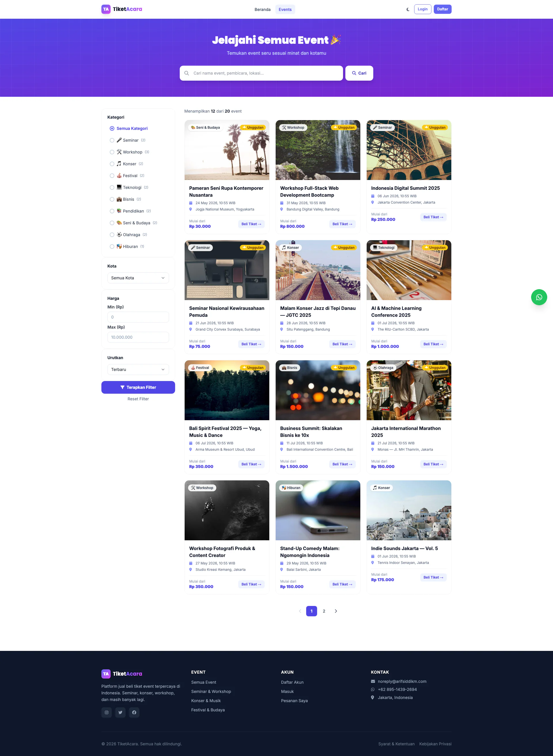Click the TiketAcara logo in footer
Viewport: 553px width, 756px height.
[x=122, y=674]
